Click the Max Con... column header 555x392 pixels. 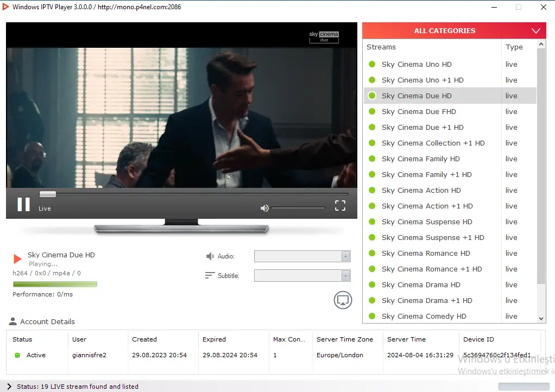tap(289, 339)
